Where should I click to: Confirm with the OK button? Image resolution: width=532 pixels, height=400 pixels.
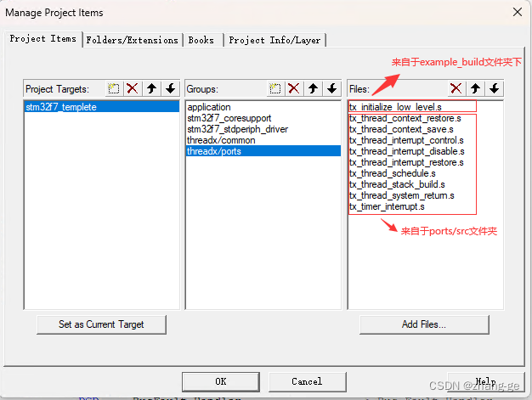point(221,381)
